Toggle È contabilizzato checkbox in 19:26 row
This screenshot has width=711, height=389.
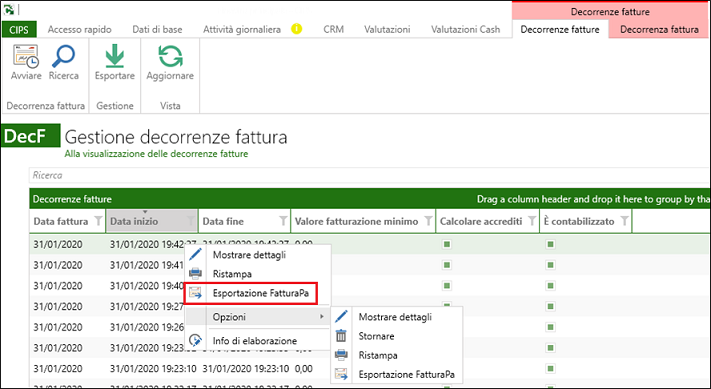point(550,327)
